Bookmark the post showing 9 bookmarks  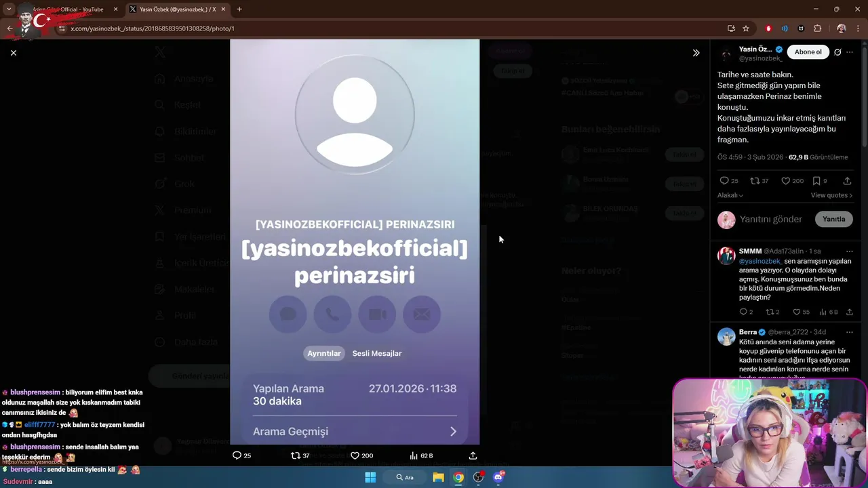816,181
